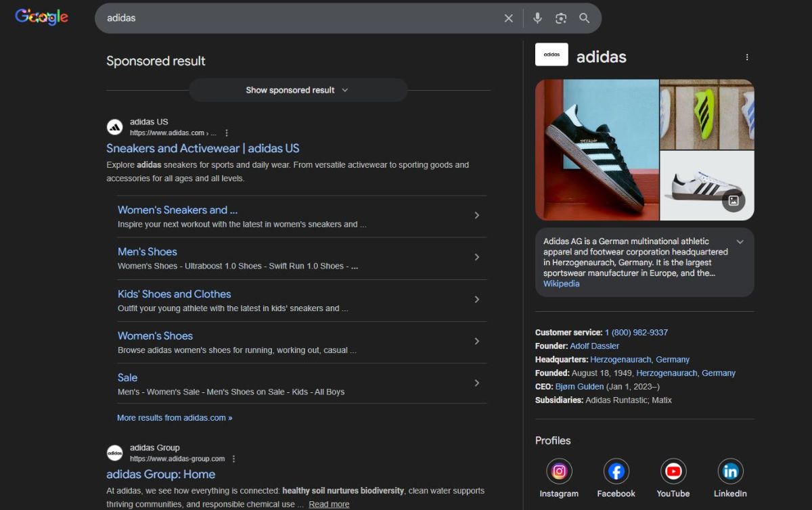Open knowledge panel more options menu

click(747, 57)
